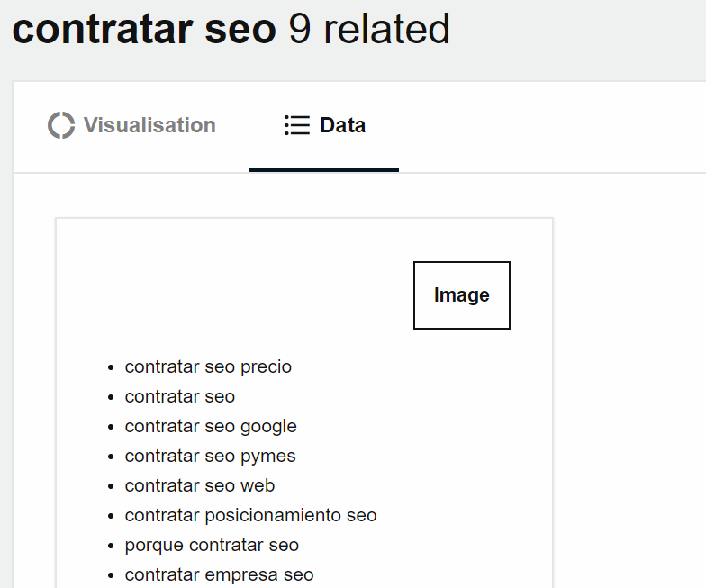
Task: Pick 'contratar empresa seo' in list
Action: [219, 574]
